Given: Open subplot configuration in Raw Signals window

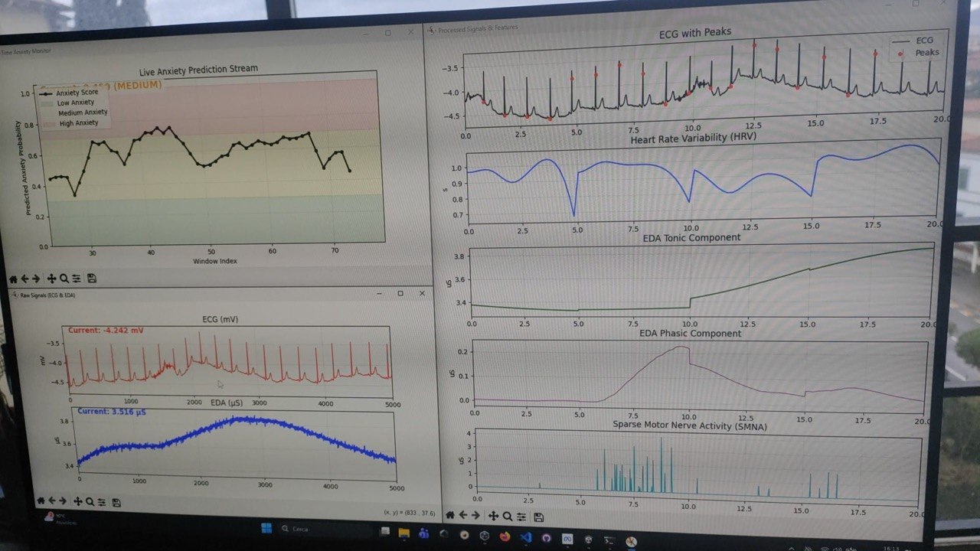Looking at the screenshot, I should click(x=102, y=502).
